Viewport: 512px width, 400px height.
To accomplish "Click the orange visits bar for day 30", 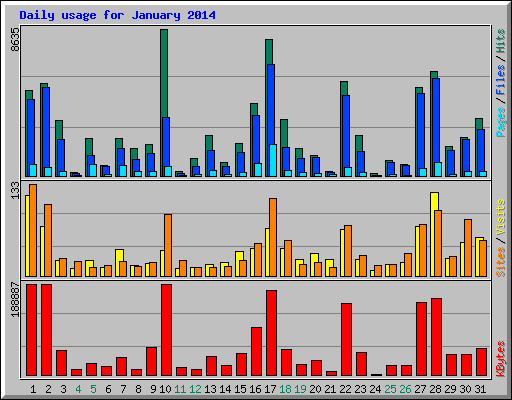I will pyautogui.click(x=468, y=248).
